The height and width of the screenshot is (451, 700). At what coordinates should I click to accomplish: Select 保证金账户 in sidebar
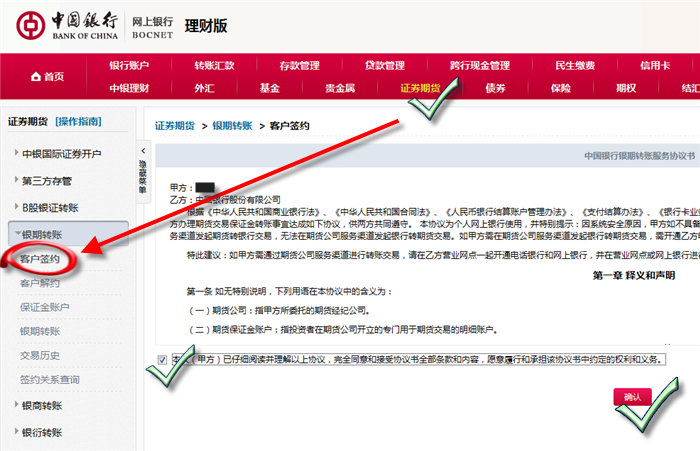pyautogui.click(x=45, y=307)
